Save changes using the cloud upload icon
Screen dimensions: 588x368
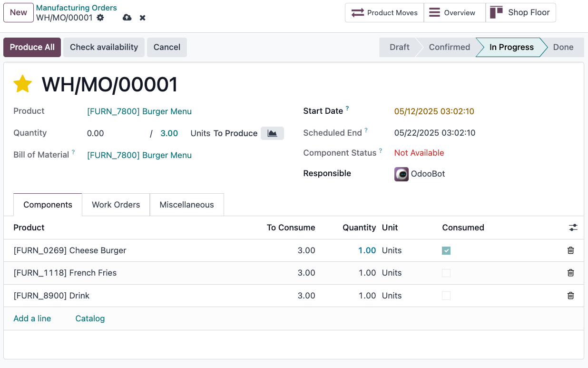pos(127,17)
